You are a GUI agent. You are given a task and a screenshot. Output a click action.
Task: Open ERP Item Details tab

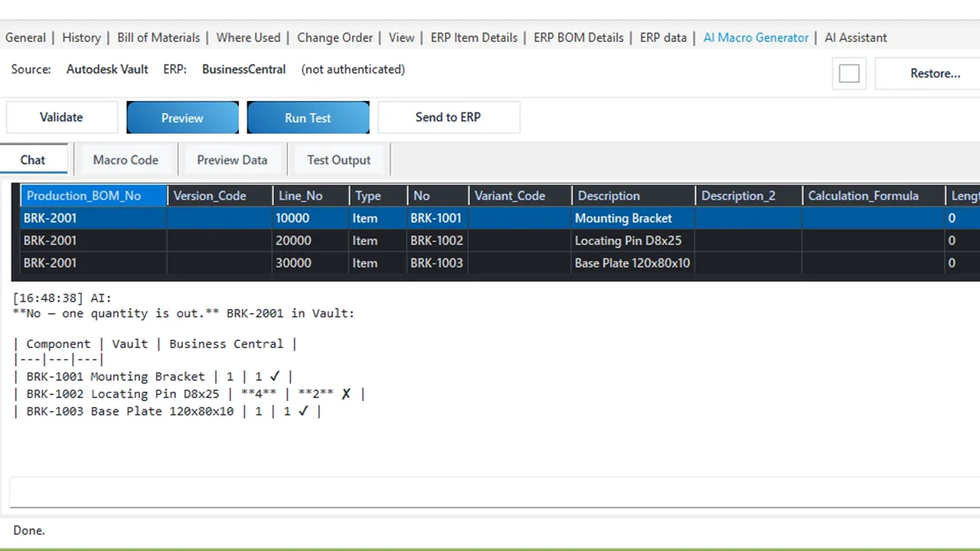(x=474, y=37)
